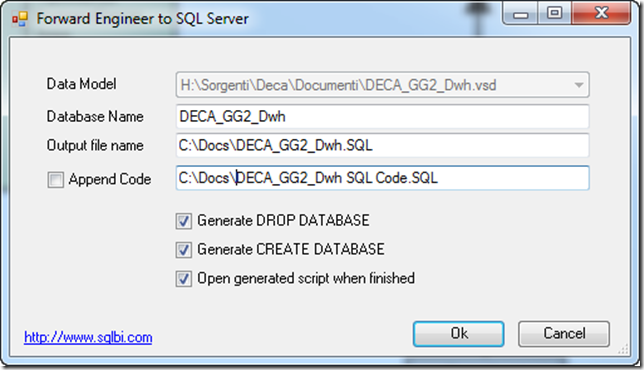This screenshot has width=644, height=370.
Task: Open the Data Model dropdown arrow
Action: pyautogui.click(x=579, y=85)
